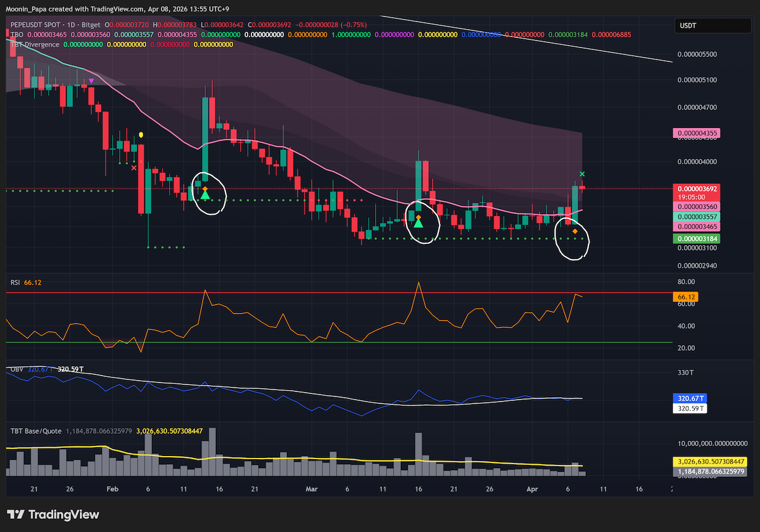Click the pink 0.000003560 price label
Image resolution: width=760 pixels, height=532 pixels.
697,207
